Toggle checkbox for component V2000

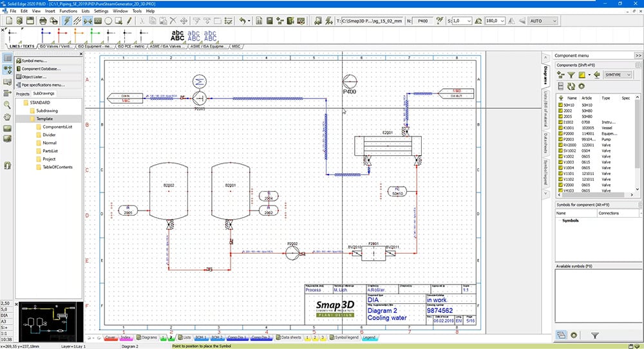click(x=561, y=185)
